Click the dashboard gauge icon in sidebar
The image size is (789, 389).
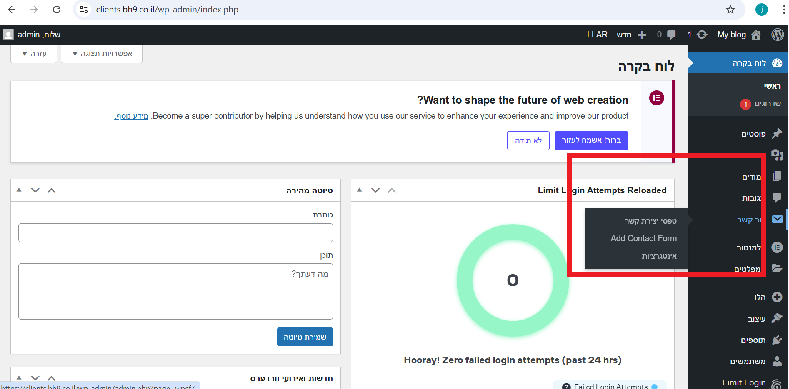pyautogui.click(x=777, y=64)
